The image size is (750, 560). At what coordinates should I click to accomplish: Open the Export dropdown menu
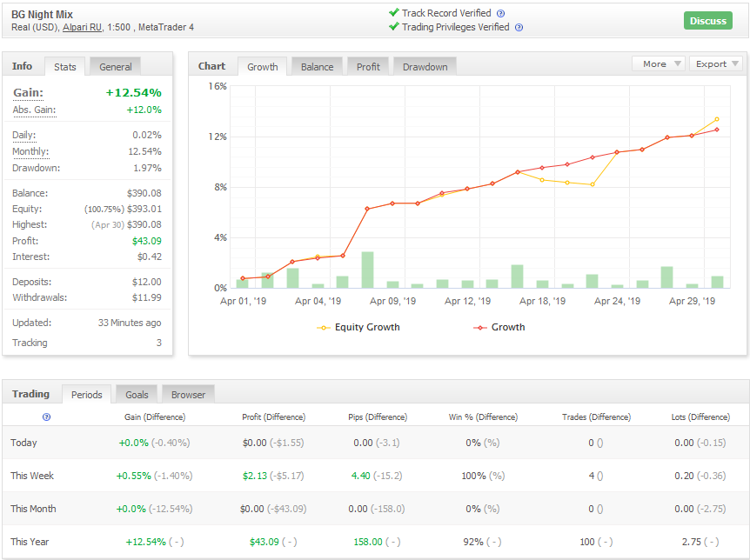point(716,63)
